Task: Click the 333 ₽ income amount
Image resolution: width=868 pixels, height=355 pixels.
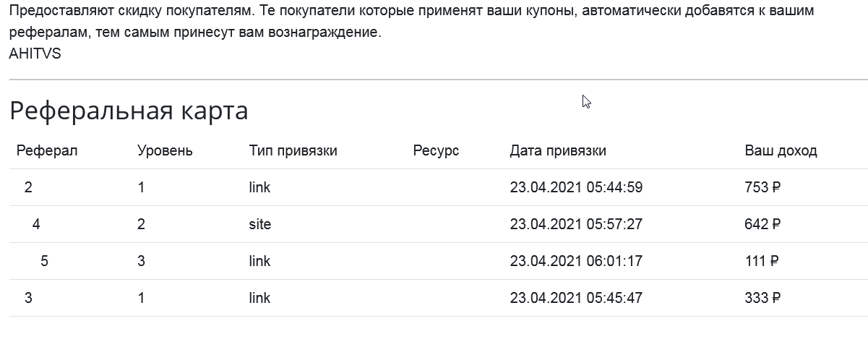Action: [762, 298]
